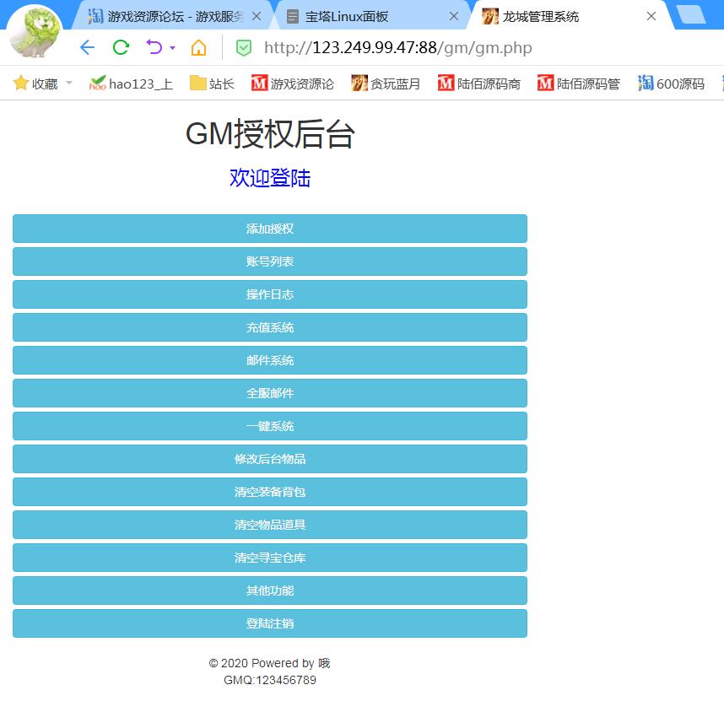Close the 宝塔Linux面板 tab

click(x=454, y=16)
